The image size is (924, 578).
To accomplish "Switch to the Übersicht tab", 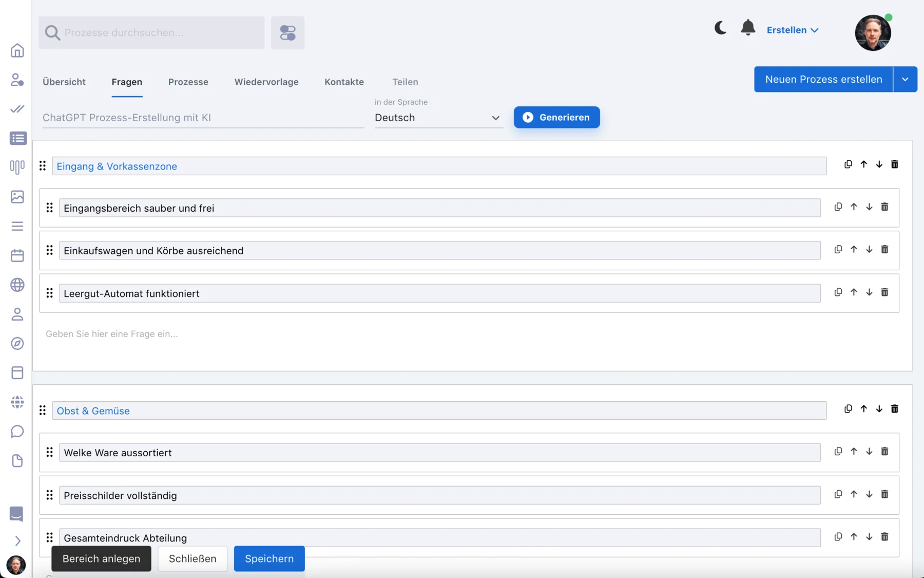I will pos(64,82).
